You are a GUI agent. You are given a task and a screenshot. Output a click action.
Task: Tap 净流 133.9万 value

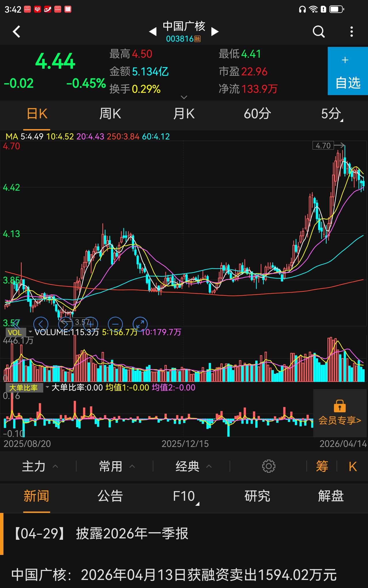pyautogui.click(x=259, y=89)
